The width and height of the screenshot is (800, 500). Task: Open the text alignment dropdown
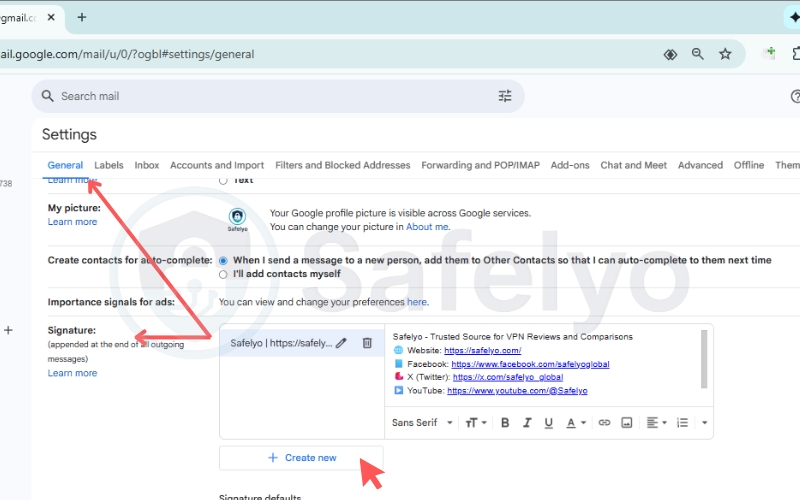click(656, 423)
